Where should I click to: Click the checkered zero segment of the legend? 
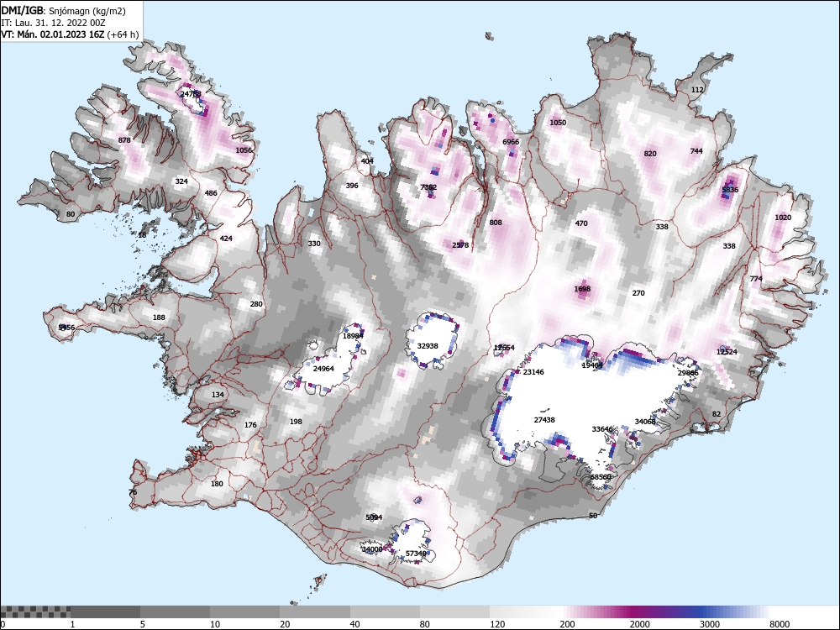tap(35, 612)
